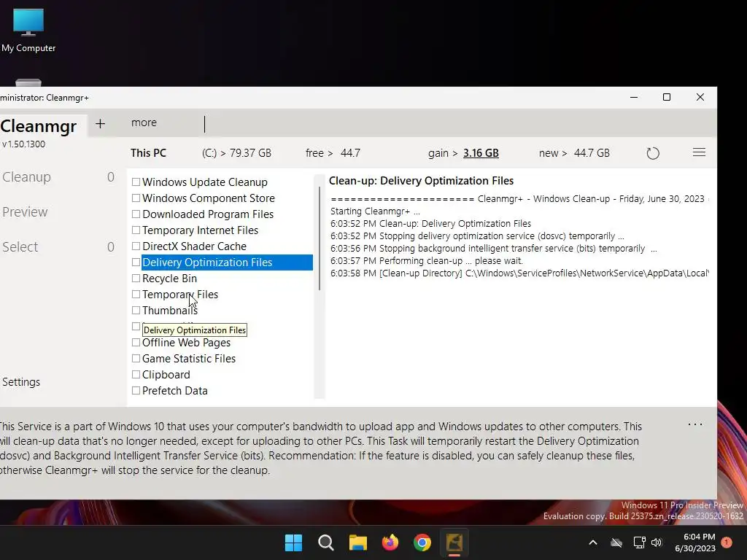The image size is (747, 560).
Task: Check DirectX Shader Cache box
Action: [x=136, y=246]
